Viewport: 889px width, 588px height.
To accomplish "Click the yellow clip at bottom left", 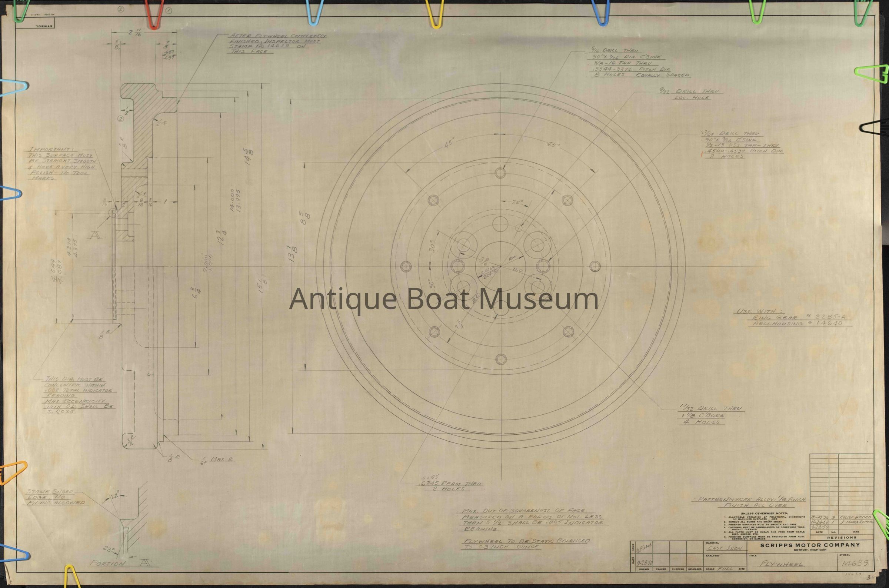I will pyautogui.click(x=71, y=577).
